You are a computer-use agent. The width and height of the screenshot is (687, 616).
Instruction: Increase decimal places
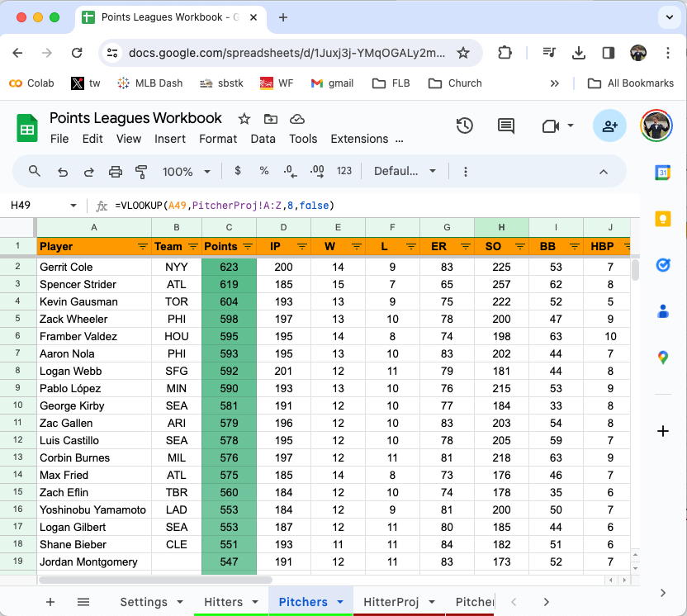[317, 171]
